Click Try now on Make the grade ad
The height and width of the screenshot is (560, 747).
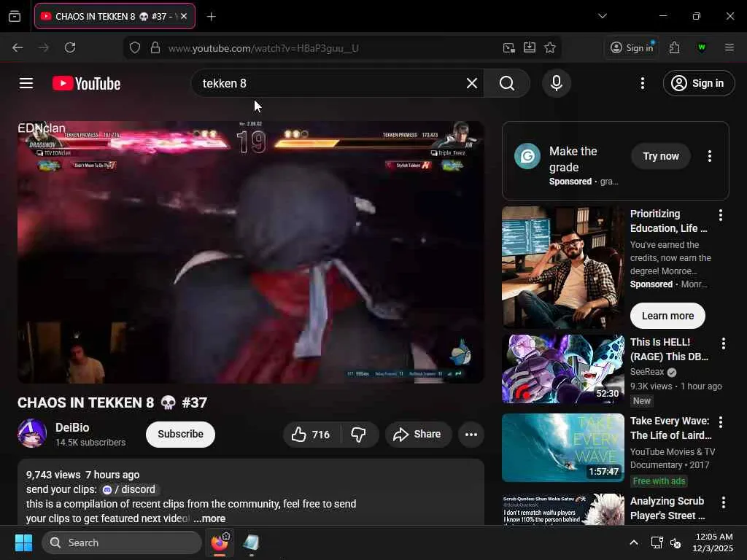[x=661, y=156]
